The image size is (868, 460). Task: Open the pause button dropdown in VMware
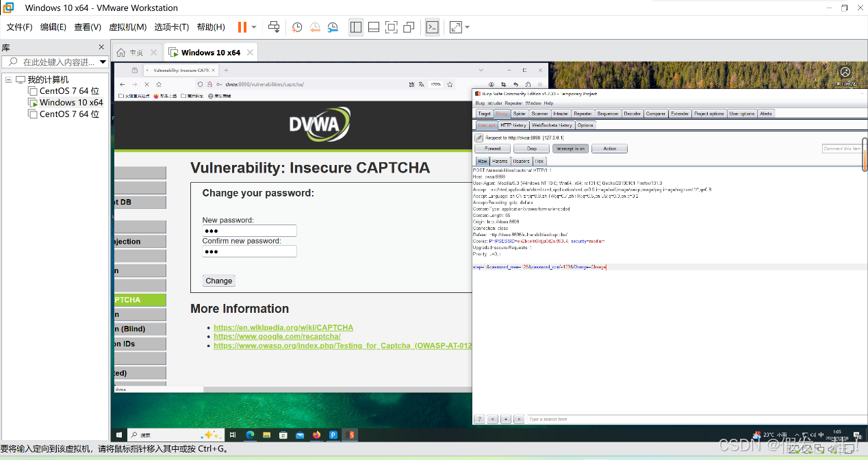click(x=254, y=27)
